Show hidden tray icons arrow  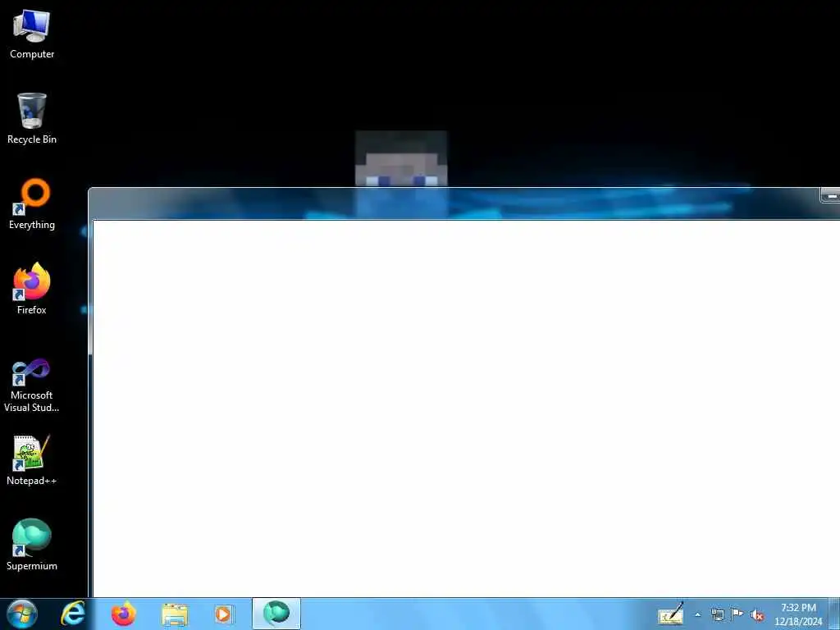pos(697,615)
